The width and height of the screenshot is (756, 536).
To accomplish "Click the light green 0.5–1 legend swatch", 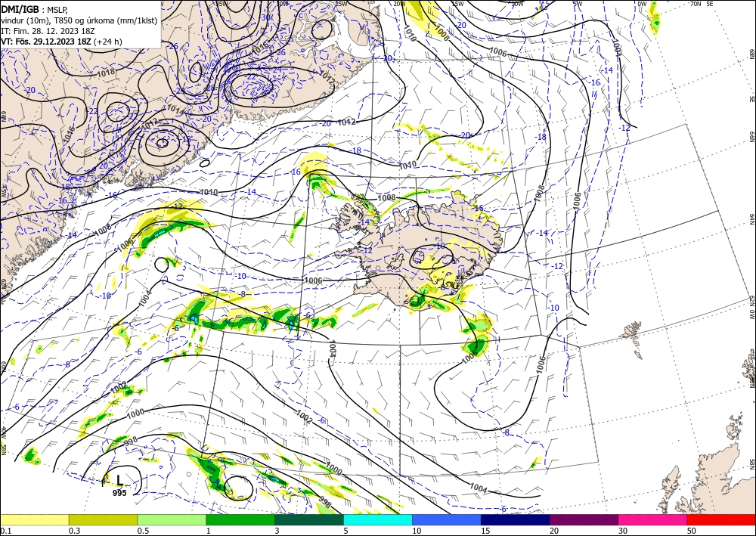I will tap(172, 519).
